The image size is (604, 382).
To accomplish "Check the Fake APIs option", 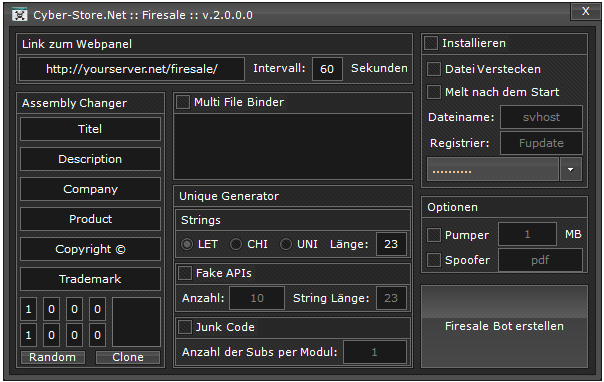I will point(185,273).
